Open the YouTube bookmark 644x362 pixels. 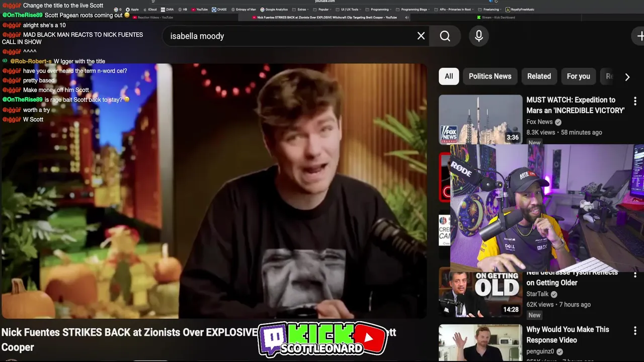(x=199, y=10)
